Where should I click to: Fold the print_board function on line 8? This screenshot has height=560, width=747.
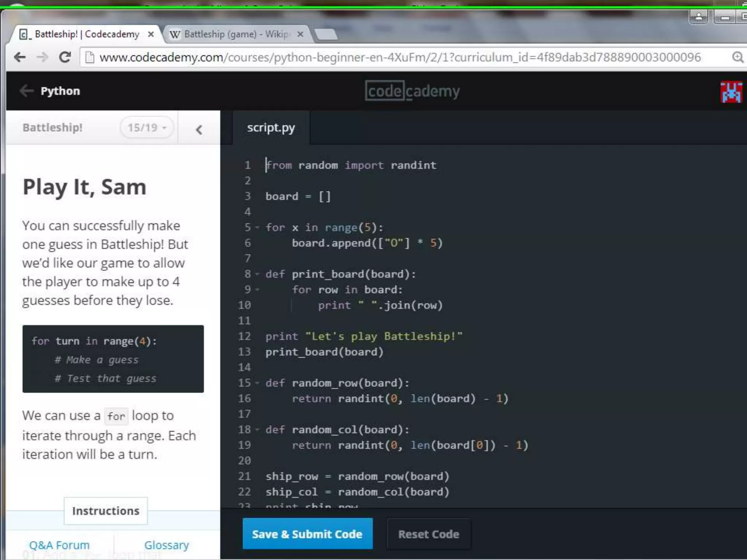pos(258,274)
